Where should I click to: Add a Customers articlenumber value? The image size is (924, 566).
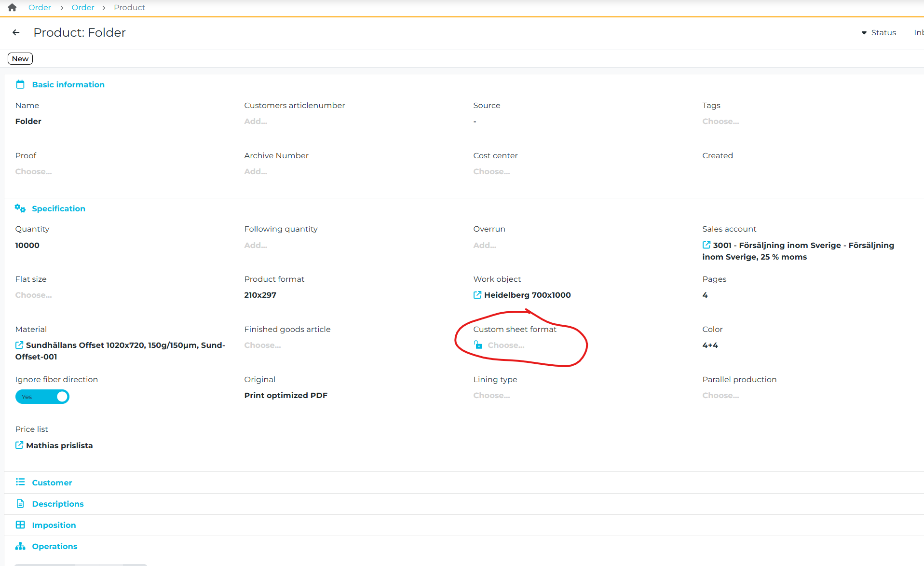(x=256, y=121)
